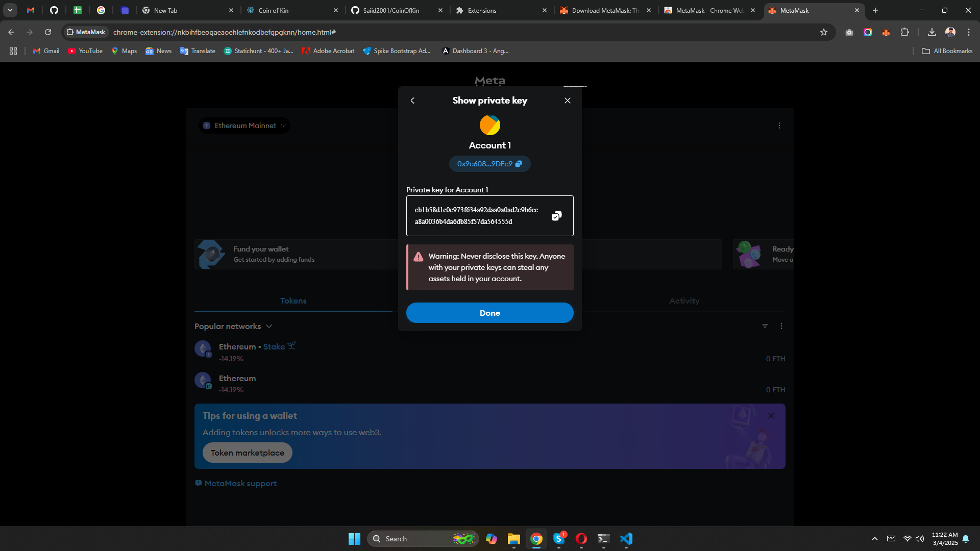
Task: Expand the Popular networks dropdown
Action: 233,326
